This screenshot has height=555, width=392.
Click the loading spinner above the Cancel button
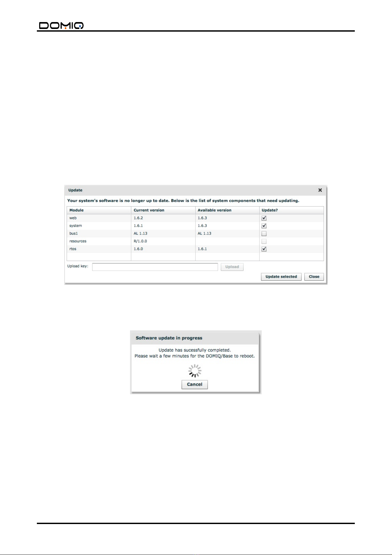click(195, 371)
